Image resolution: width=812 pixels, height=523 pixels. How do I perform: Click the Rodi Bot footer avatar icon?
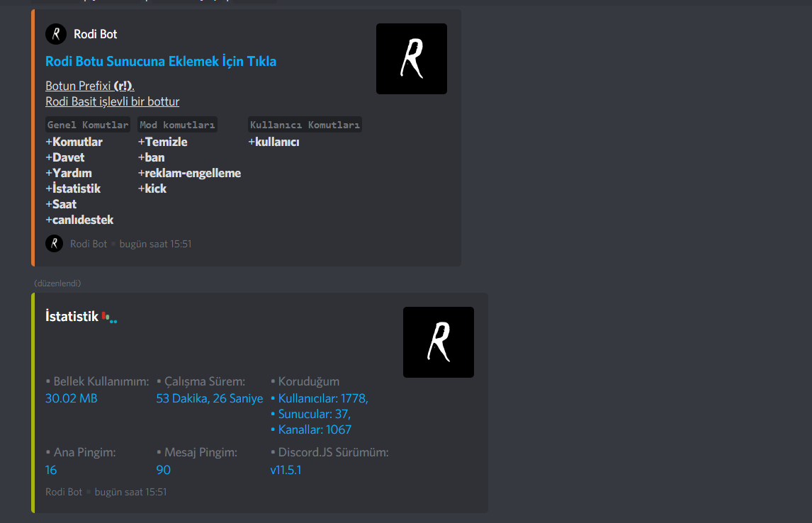55,243
